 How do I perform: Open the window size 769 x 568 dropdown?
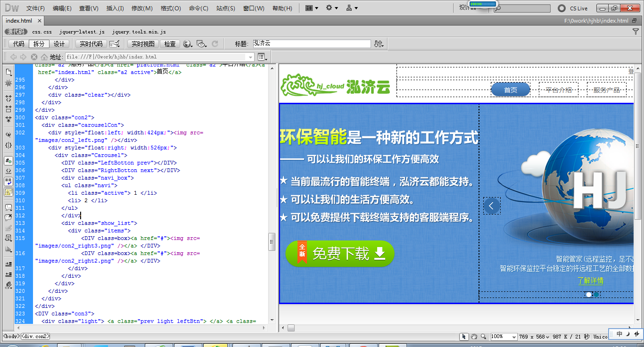click(547, 337)
